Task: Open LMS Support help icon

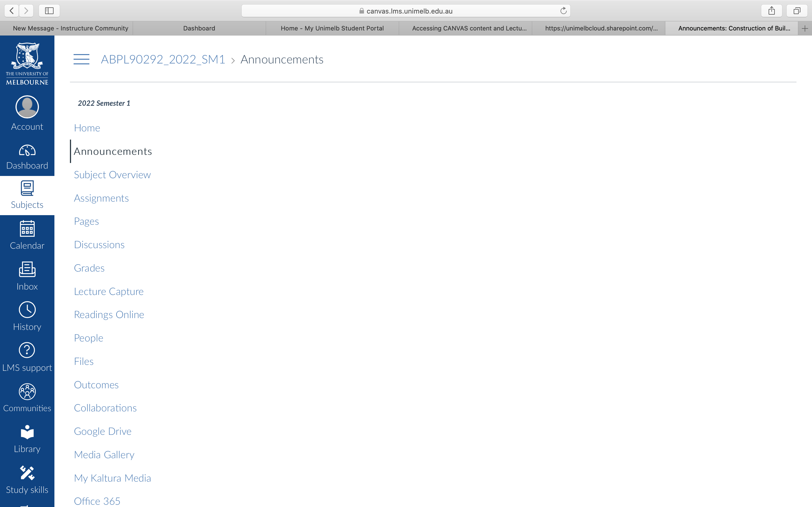Action: [x=27, y=351]
